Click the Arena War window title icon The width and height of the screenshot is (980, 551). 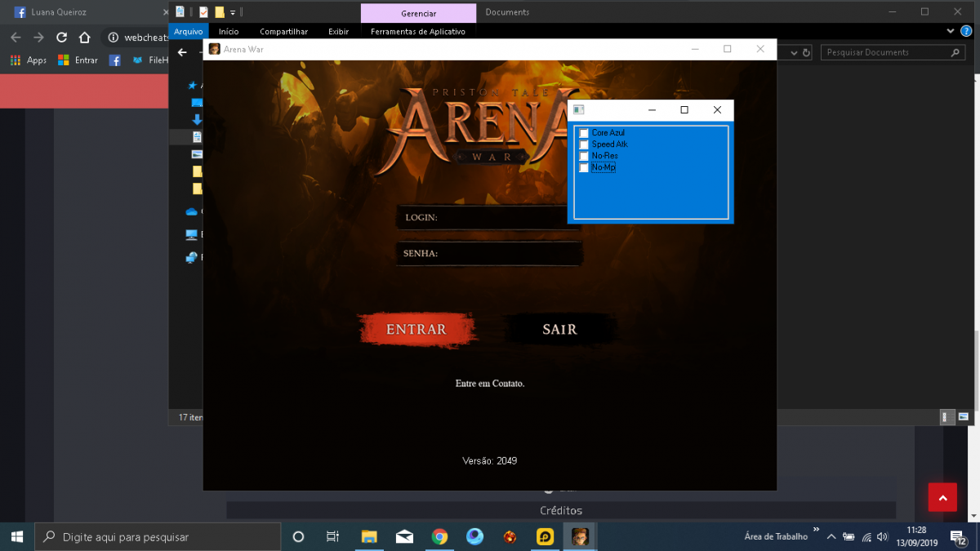215,49
